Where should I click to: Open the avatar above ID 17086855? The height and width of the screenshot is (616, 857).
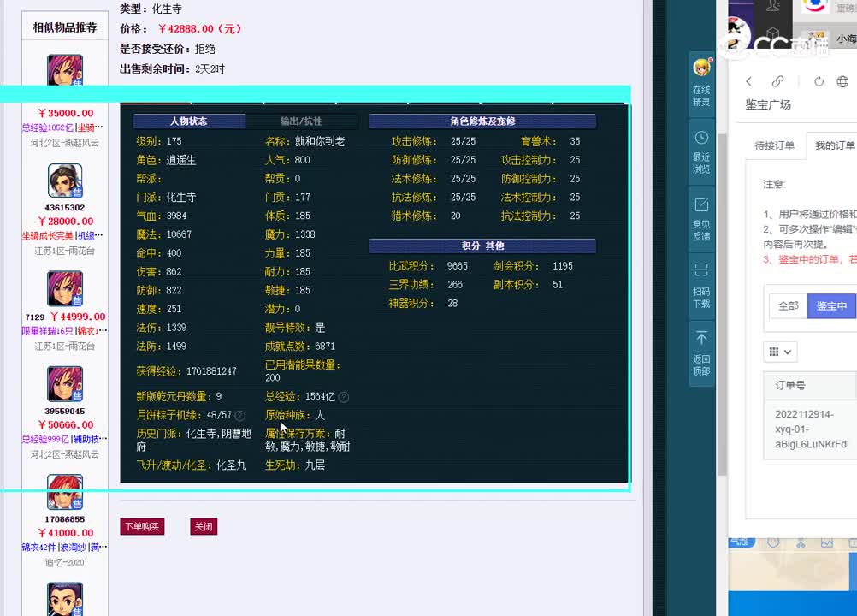coord(65,492)
